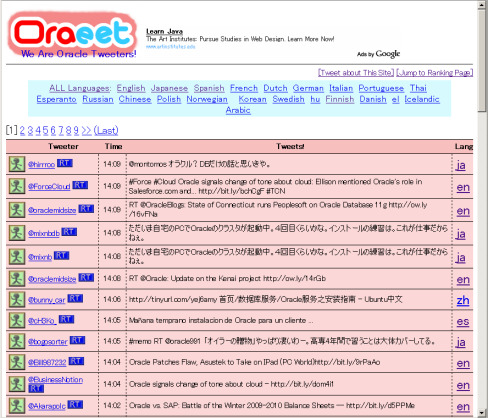This screenshot has height=418, width=488.
Task: Click the RT badge next to @mixnbdb
Action: [x=69, y=232]
